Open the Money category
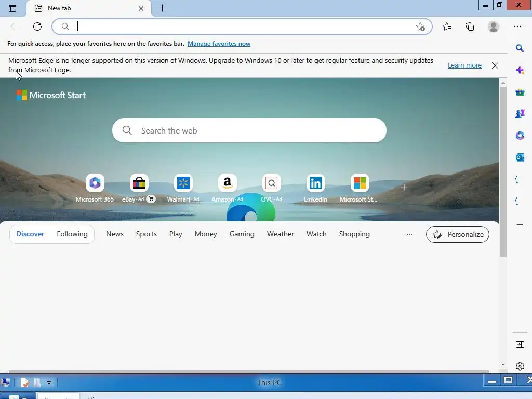The width and height of the screenshot is (532, 399). click(x=206, y=234)
